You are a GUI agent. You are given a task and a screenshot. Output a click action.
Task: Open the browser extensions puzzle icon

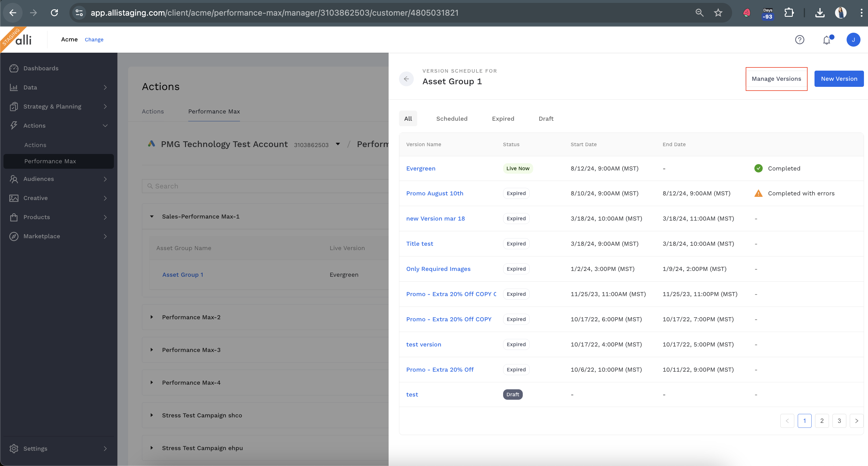789,13
